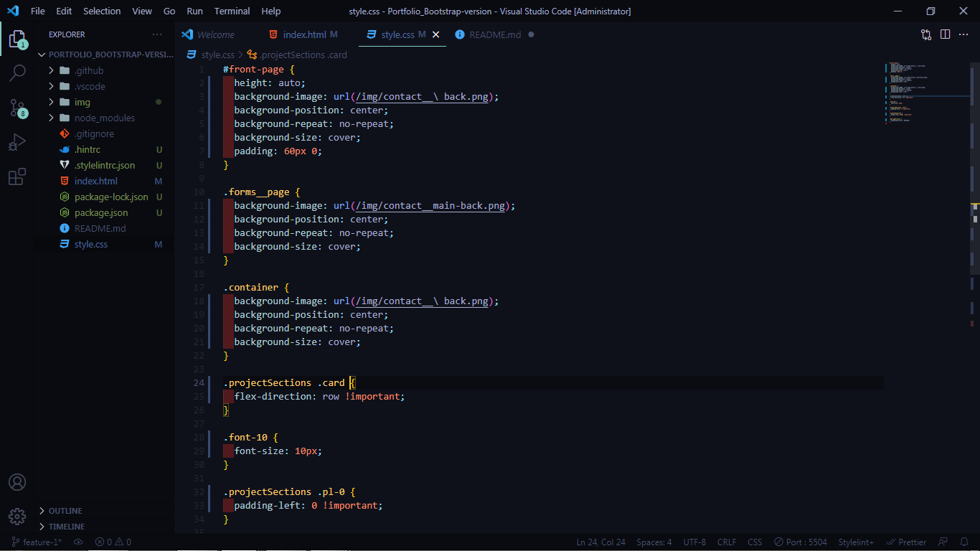Screen dimensions: 980x551
Task: Open README.md in explorer tree
Action: (105, 228)
